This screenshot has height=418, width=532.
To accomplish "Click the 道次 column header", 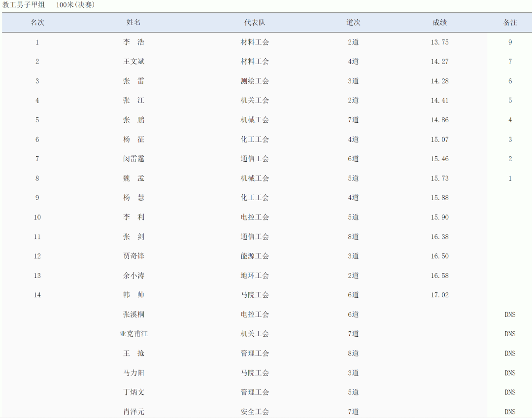I will tap(353, 23).
